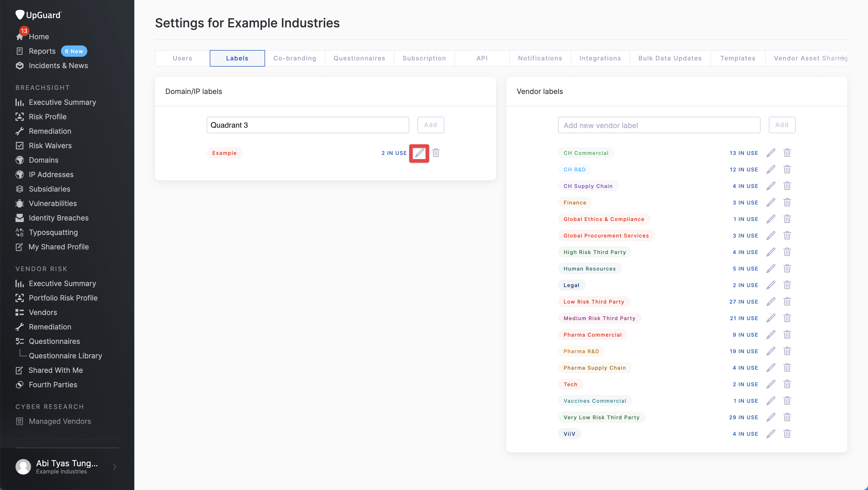Edit the ViiV vendor label
The height and width of the screenshot is (490, 868).
(771, 433)
